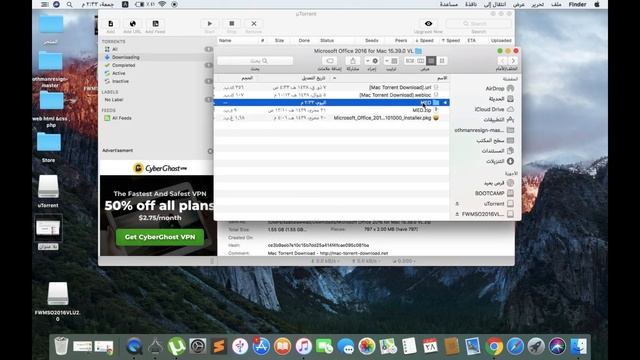The width and height of the screenshot is (640, 360).
Task: Click the Upgrade Now eye icon
Action: point(428,24)
